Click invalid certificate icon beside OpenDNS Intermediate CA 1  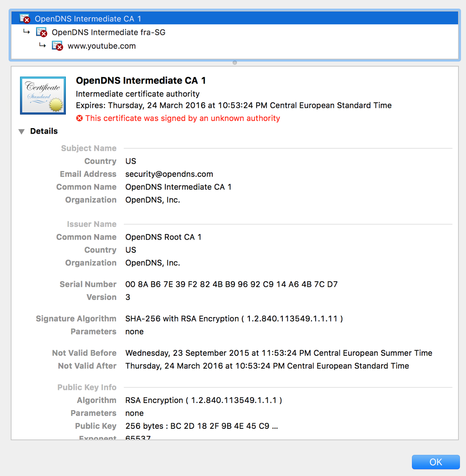coord(25,19)
